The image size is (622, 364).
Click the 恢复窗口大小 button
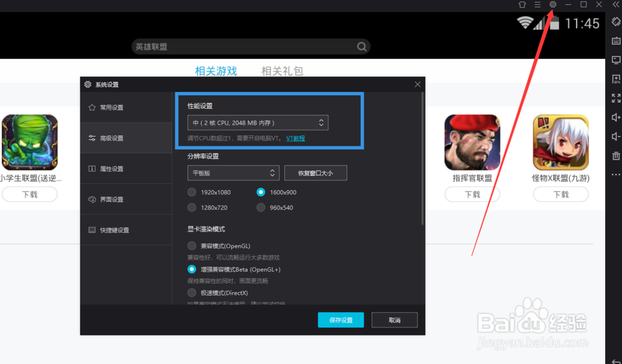coord(316,173)
